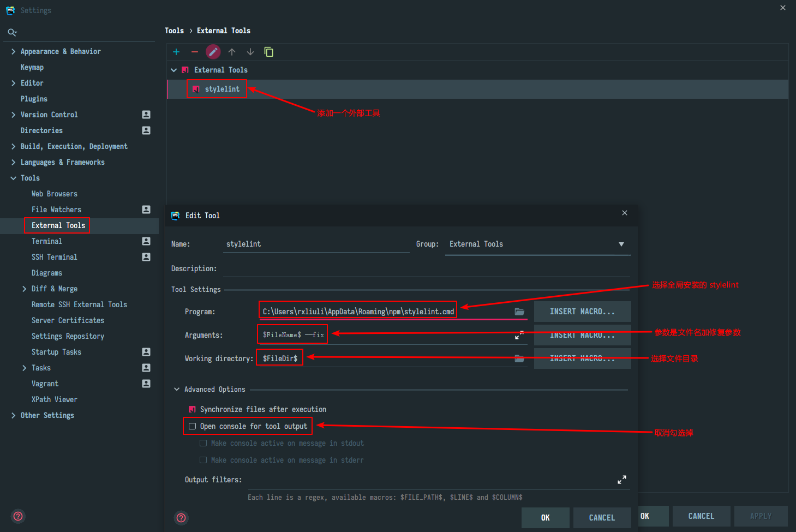The height and width of the screenshot is (532, 796).
Task: Click OK in Edit Tool dialog
Action: pyautogui.click(x=545, y=518)
